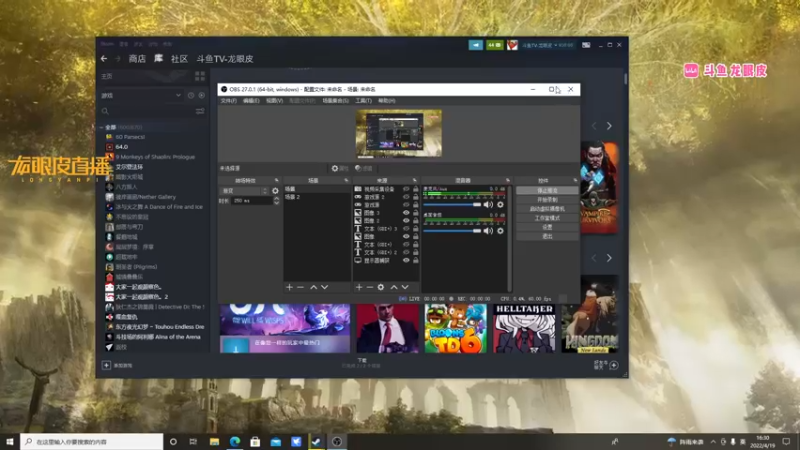
Task: Mute the desktop audio speaker
Action: (x=488, y=231)
